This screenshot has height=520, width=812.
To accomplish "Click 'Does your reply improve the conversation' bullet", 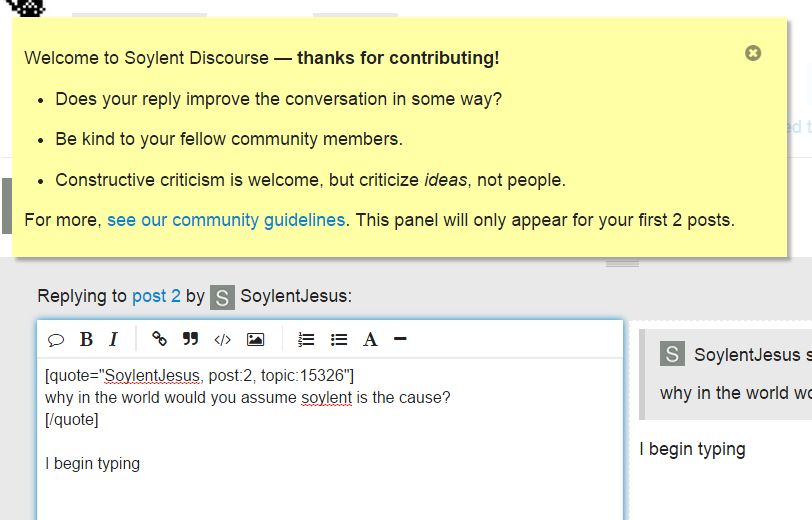I will click(279, 99).
